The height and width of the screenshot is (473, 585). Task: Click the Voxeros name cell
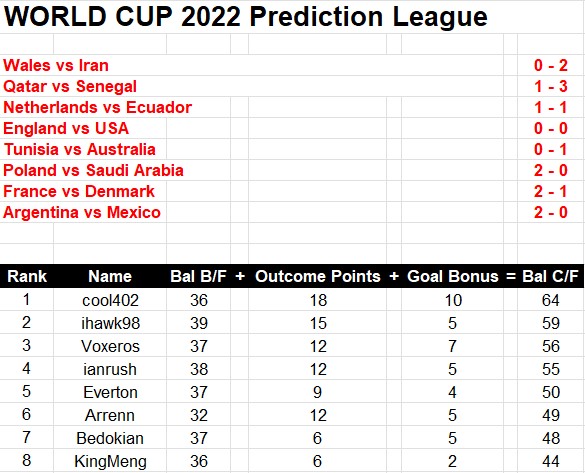(110, 347)
